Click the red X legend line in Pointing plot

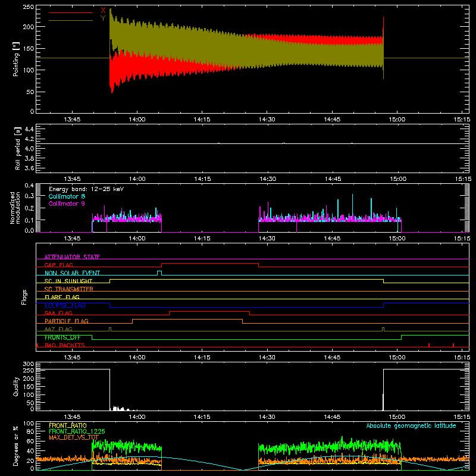pos(71,12)
